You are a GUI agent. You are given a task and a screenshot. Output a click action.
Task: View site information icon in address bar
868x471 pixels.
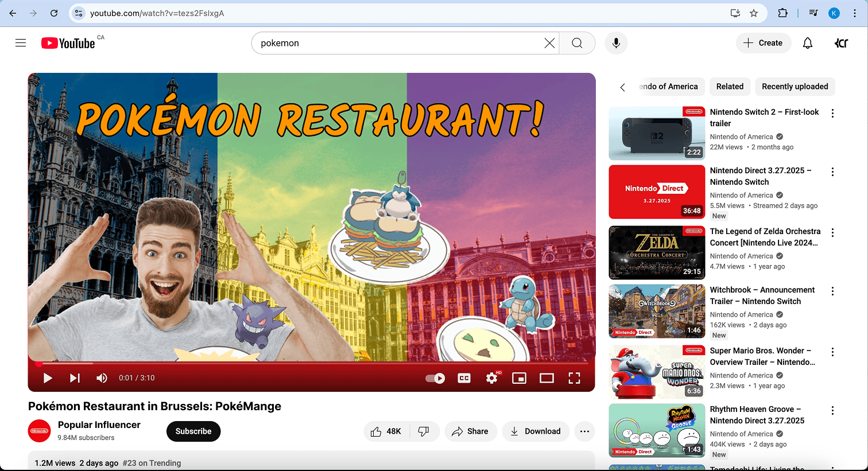click(x=79, y=13)
